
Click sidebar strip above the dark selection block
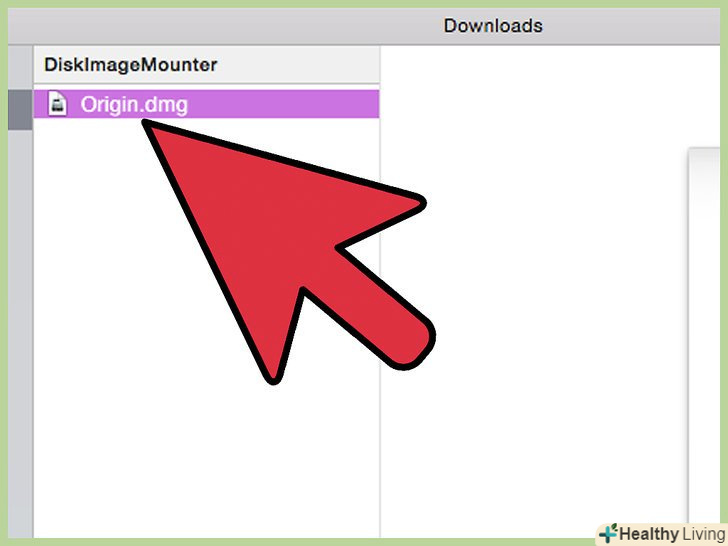20,68
